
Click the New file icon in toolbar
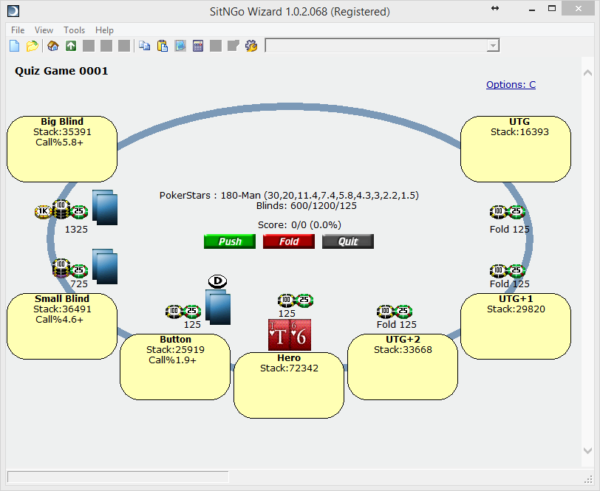(14, 46)
